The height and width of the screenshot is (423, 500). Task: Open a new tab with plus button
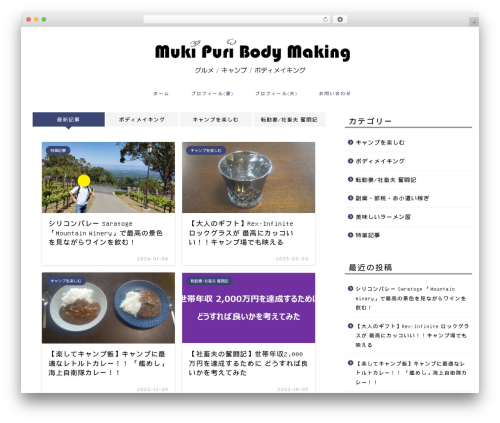[x=474, y=22]
